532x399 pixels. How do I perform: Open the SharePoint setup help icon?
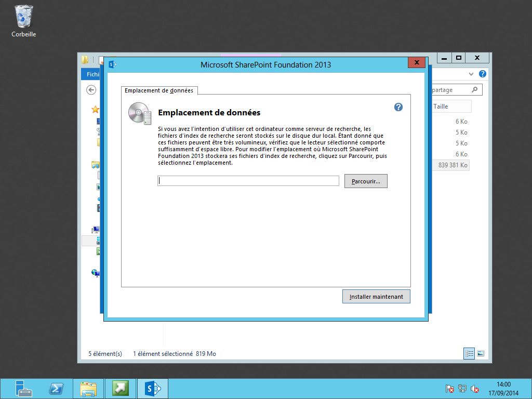398,107
